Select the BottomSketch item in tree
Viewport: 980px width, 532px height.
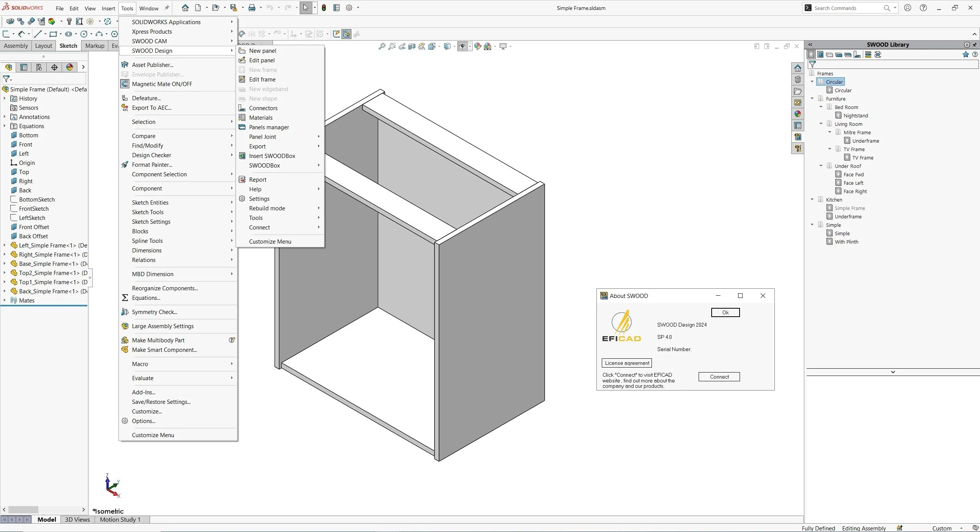coord(37,199)
